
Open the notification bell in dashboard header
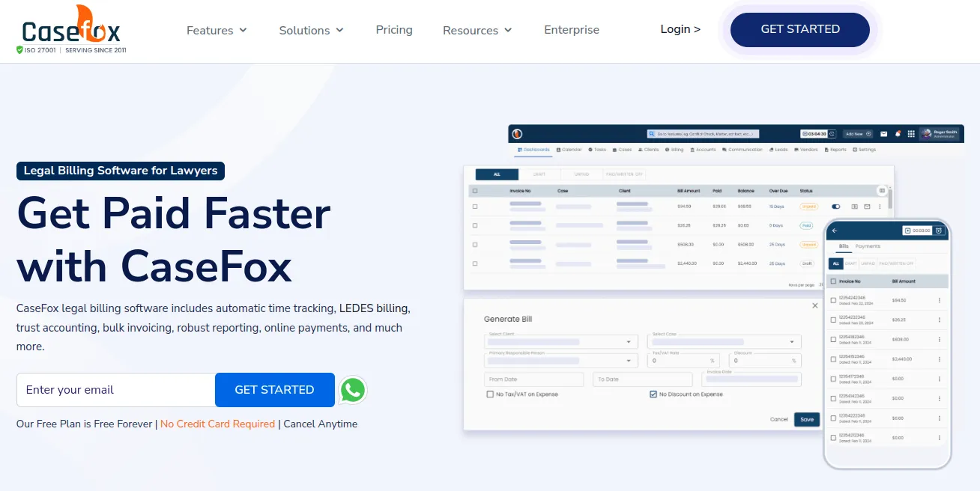[898, 134]
